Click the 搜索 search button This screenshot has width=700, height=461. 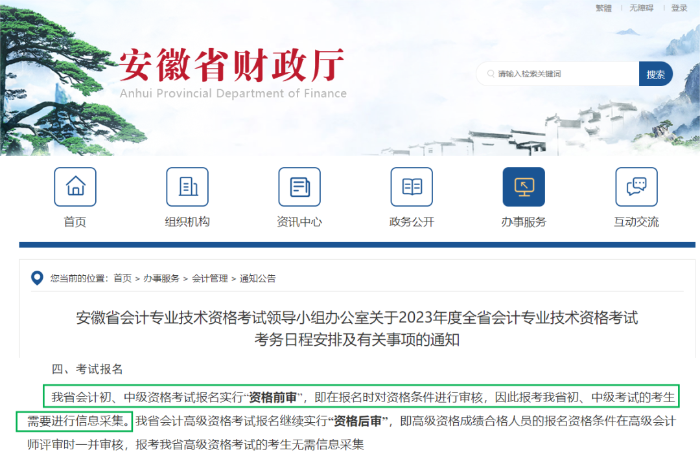pos(655,74)
